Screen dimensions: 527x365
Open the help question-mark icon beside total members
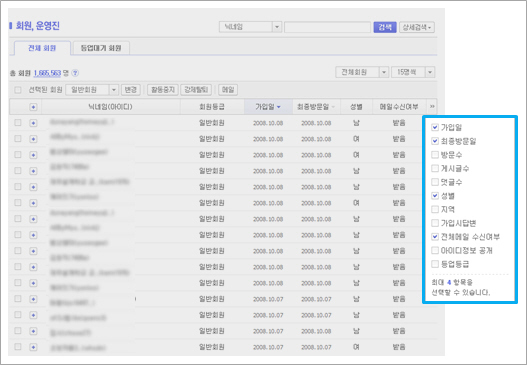[75, 73]
